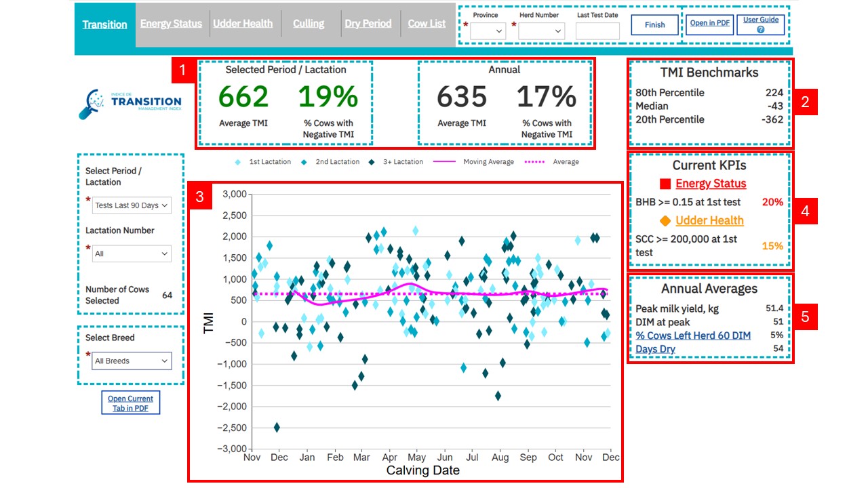Click the orange Udder Health diamond indicator

665,221
